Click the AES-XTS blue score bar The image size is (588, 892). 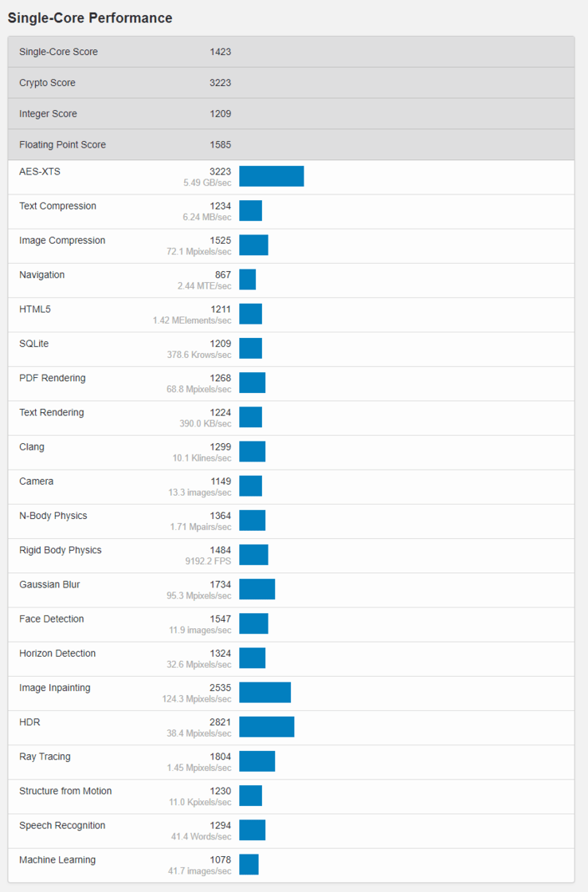click(272, 176)
